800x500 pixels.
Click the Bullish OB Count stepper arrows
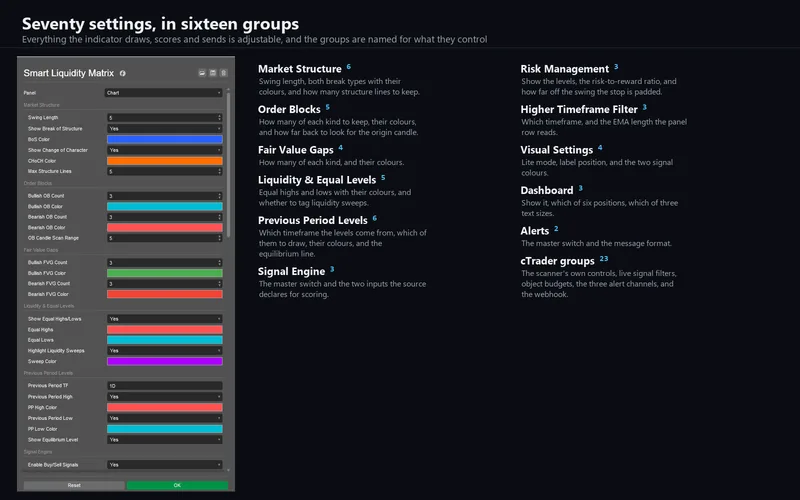pyautogui.click(x=219, y=196)
